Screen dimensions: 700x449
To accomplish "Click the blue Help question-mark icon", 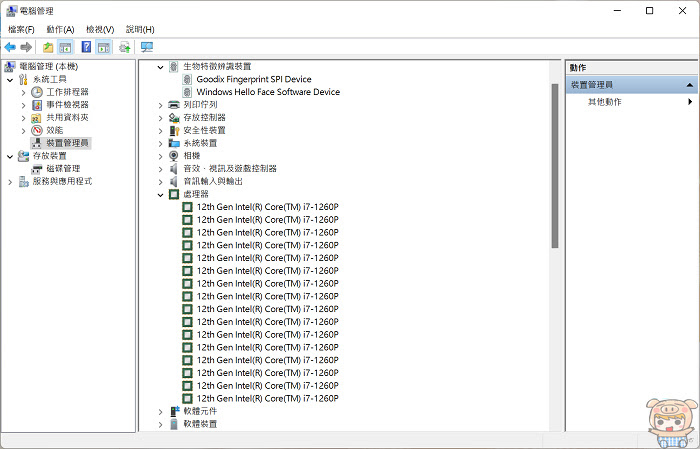I will tap(86, 47).
